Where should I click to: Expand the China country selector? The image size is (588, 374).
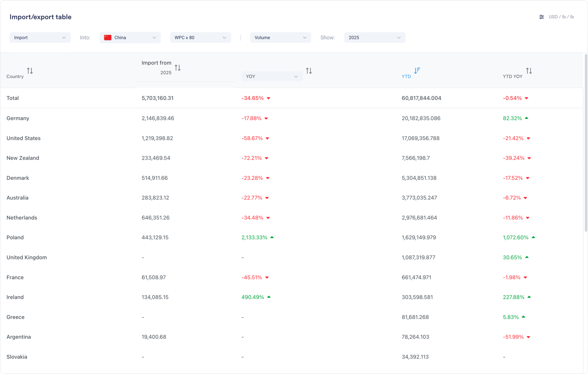(x=130, y=37)
